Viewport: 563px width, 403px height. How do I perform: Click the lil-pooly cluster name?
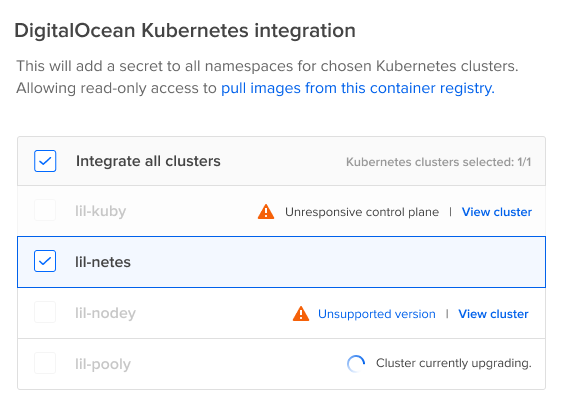point(103,364)
